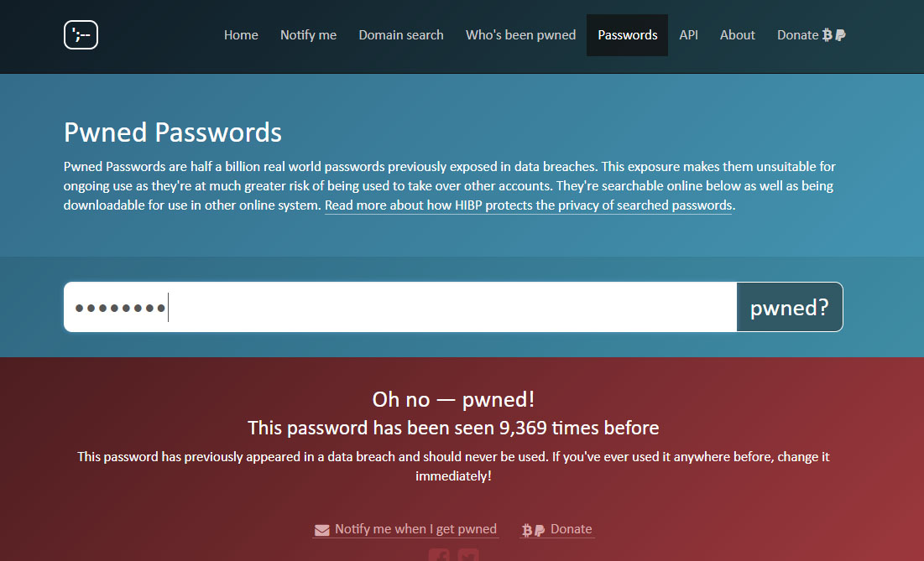Open the API menu item

tap(688, 35)
